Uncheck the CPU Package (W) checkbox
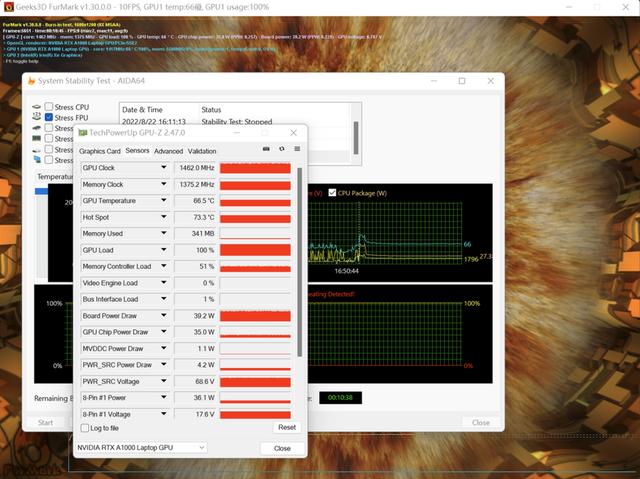 [332, 193]
